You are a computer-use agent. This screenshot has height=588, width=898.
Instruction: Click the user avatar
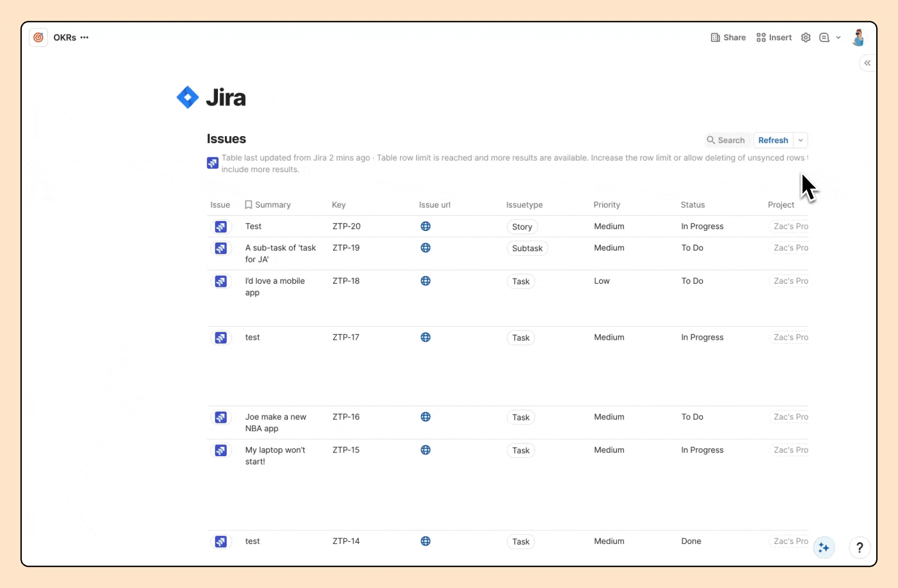[859, 38]
